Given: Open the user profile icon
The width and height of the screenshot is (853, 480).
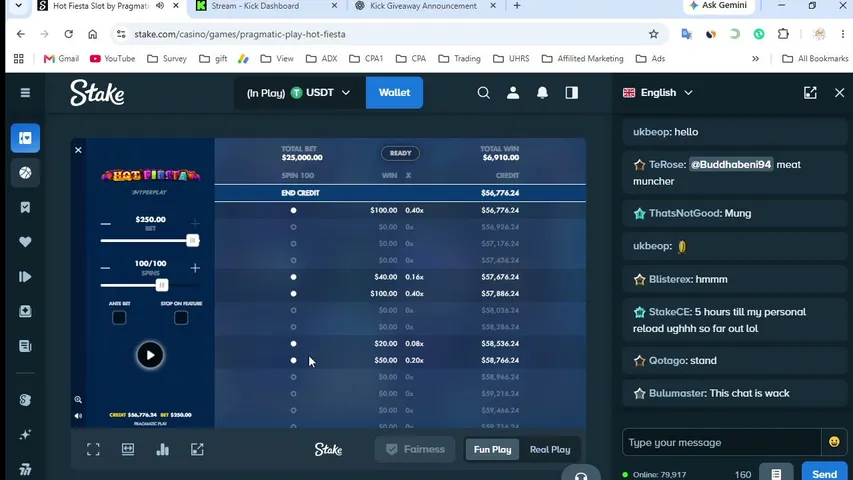Looking at the screenshot, I should (x=512, y=93).
